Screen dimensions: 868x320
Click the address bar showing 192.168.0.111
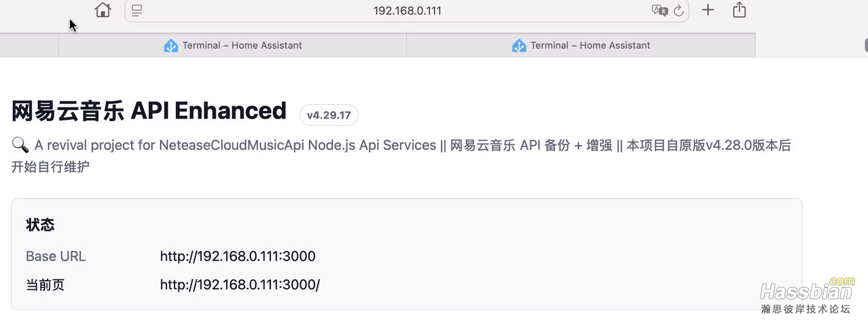point(407,11)
